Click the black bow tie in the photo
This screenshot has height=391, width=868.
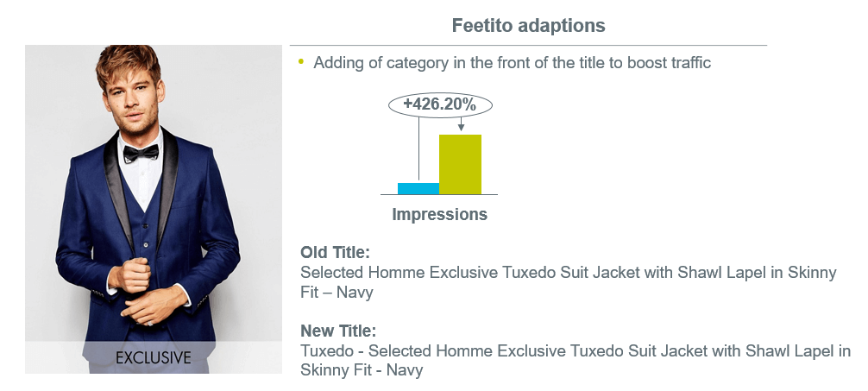(x=141, y=153)
